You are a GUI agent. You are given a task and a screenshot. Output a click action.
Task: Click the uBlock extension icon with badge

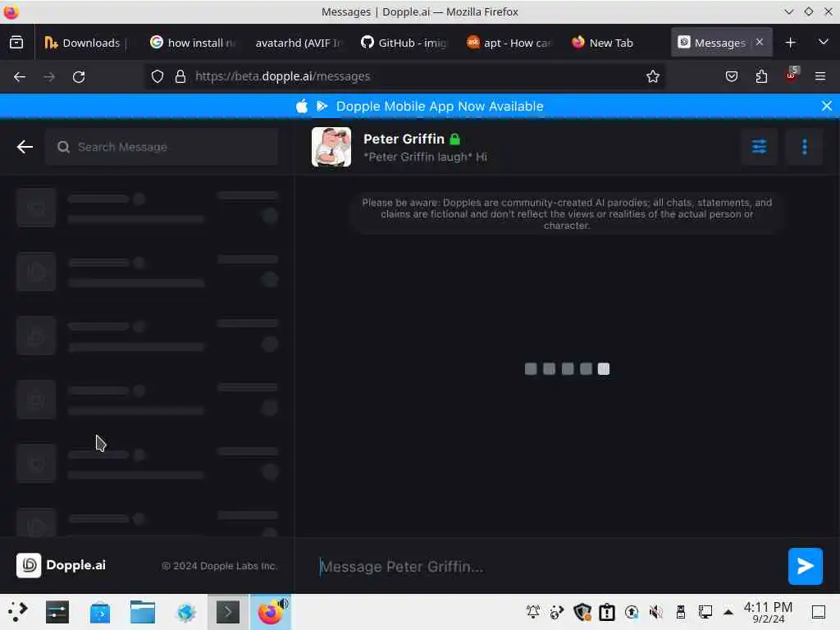[x=792, y=75]
